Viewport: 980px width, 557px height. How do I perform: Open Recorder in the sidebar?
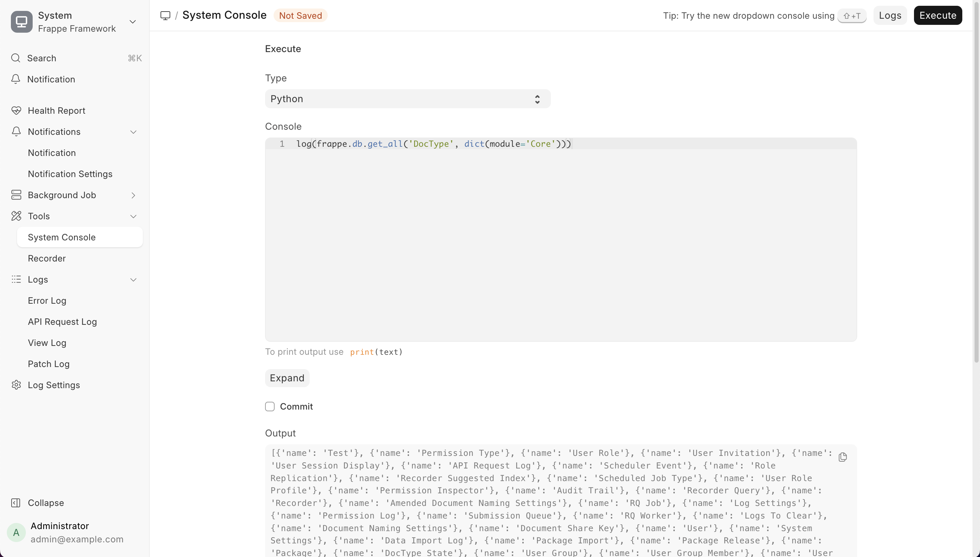tap(47, 259)
